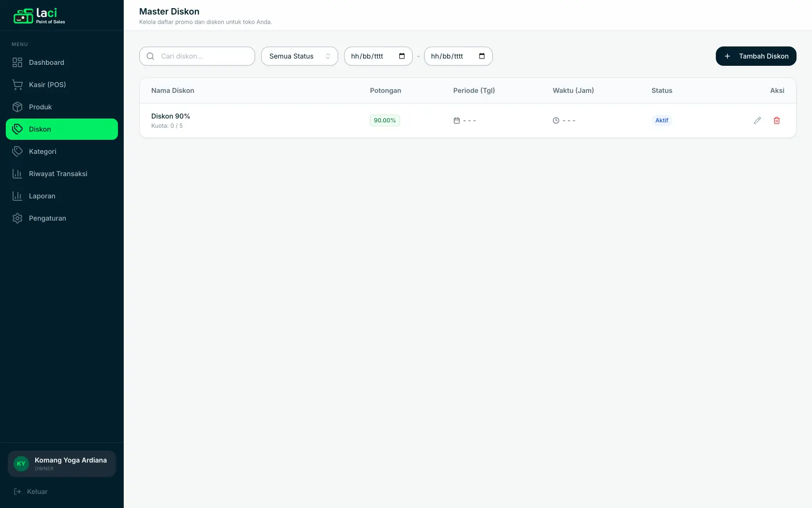Viewport: 812px width, 508px height.
Task: Open the Produk menu item
Action: pos(62,107)
